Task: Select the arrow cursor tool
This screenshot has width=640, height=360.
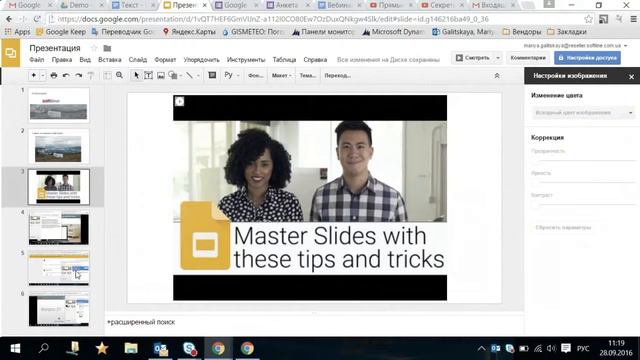Action: click(136, 76)
